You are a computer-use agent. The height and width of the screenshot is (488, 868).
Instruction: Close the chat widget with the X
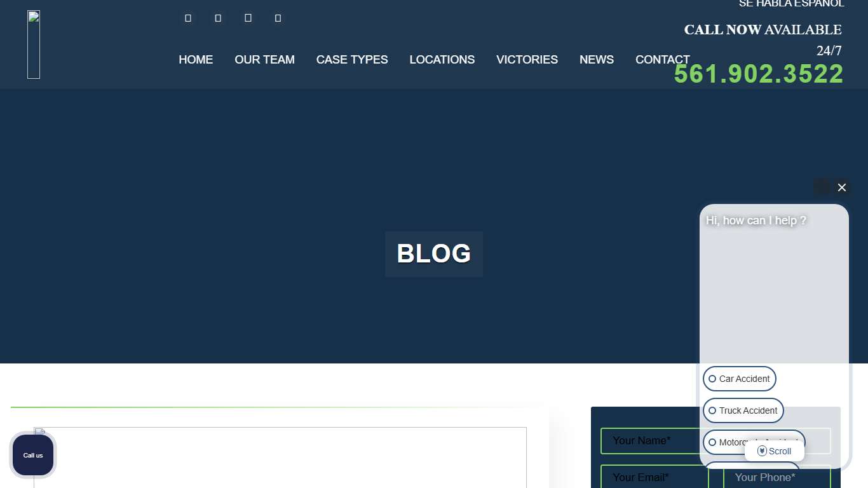(842, 187)
